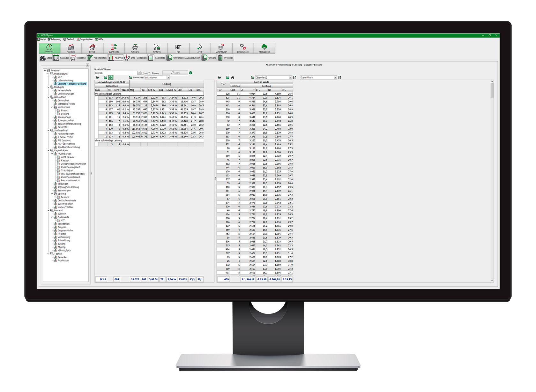The width and height of the screenshot is (536, 392).
Task: Switch to the Universelle Auswertungen tab
Action: [x=183, y=58]
